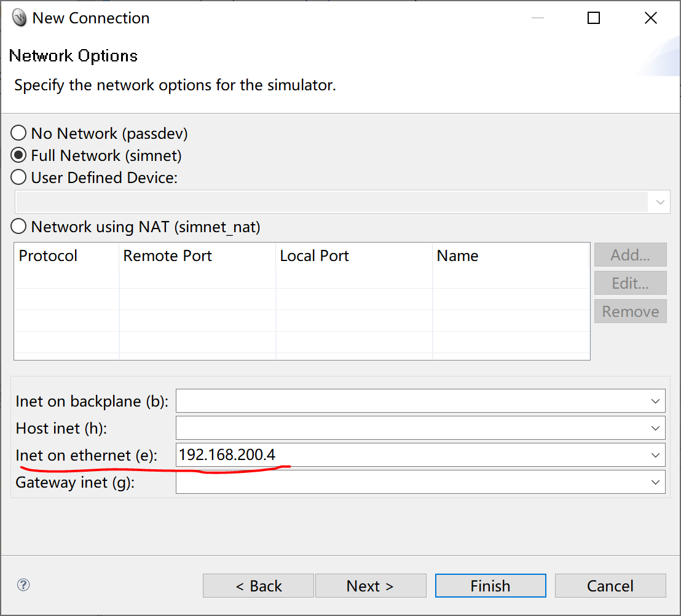
Task: Select the Remote Port column header
Action: 167,255
